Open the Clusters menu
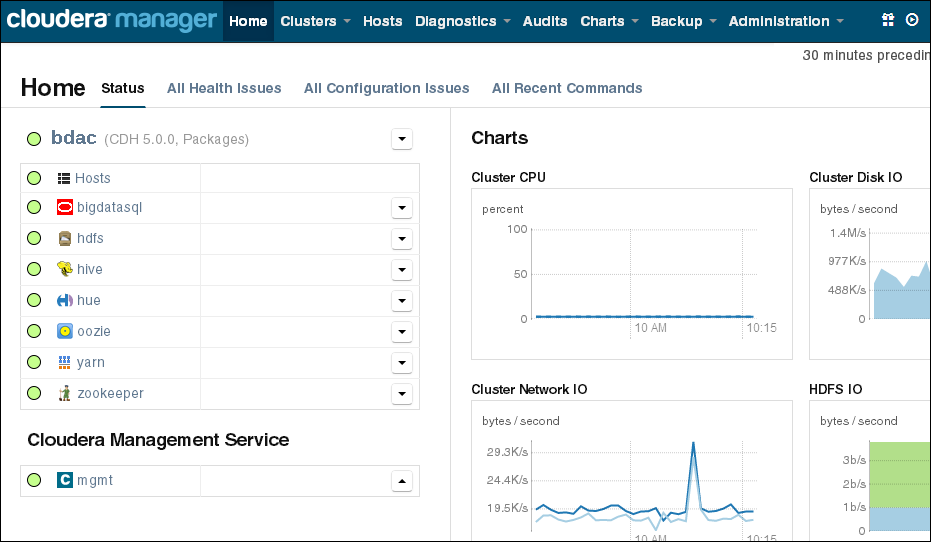The height and width of the screenshot is (542, 931). pos(315,21)
